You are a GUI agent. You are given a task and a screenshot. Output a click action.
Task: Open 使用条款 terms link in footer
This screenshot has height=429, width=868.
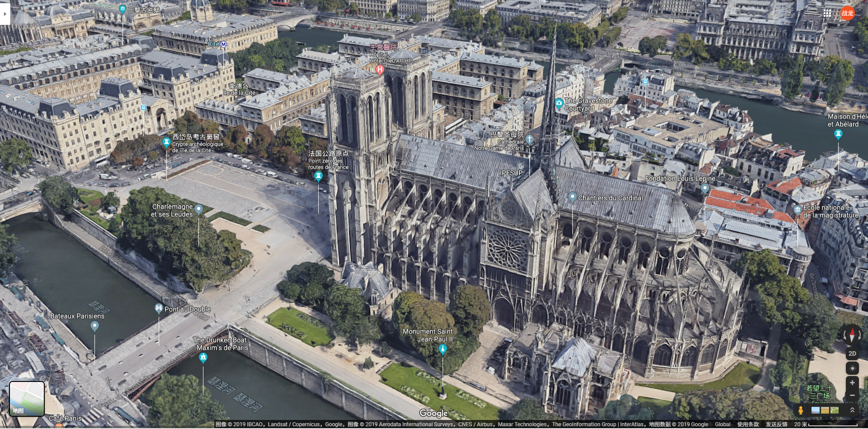click(x=748, y=424)
